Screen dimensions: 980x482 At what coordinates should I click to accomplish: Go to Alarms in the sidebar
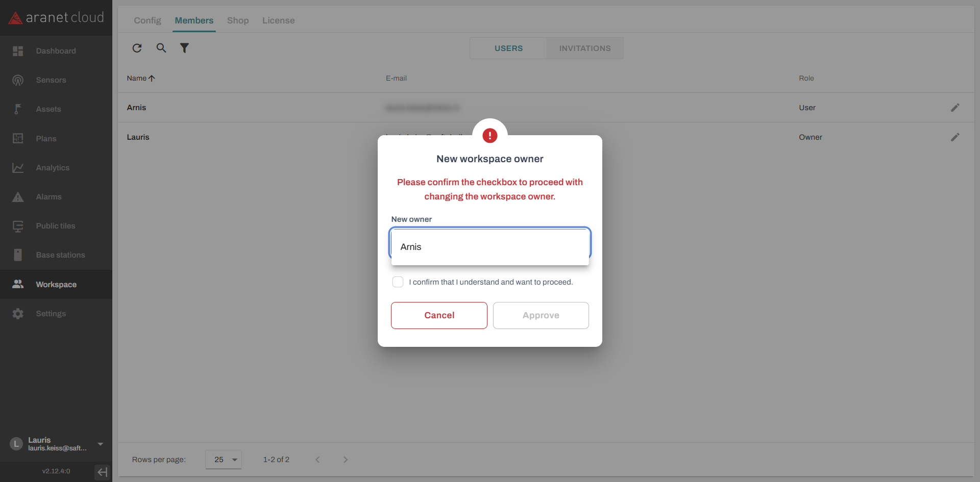pyautogui.click(x=48, y=197)
